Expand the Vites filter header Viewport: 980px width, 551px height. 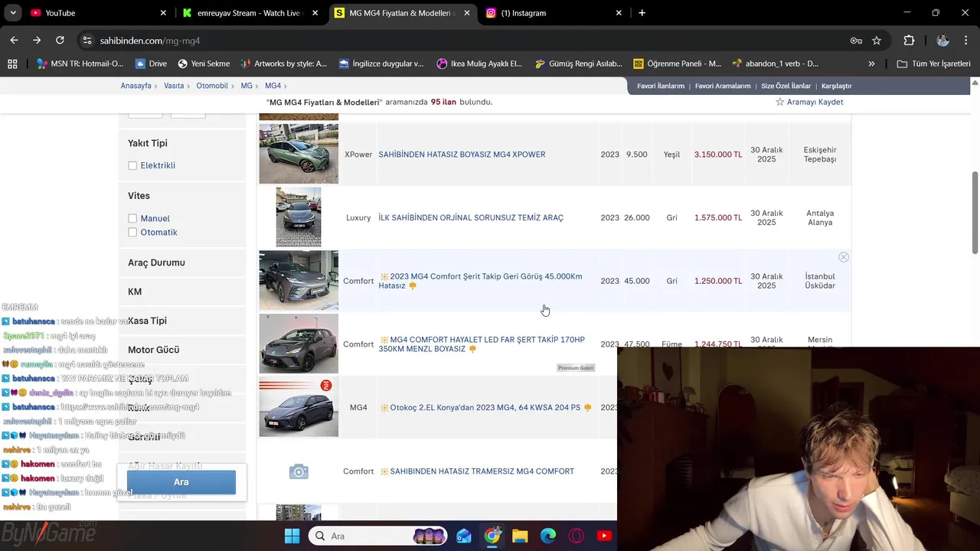coord(139,196)
